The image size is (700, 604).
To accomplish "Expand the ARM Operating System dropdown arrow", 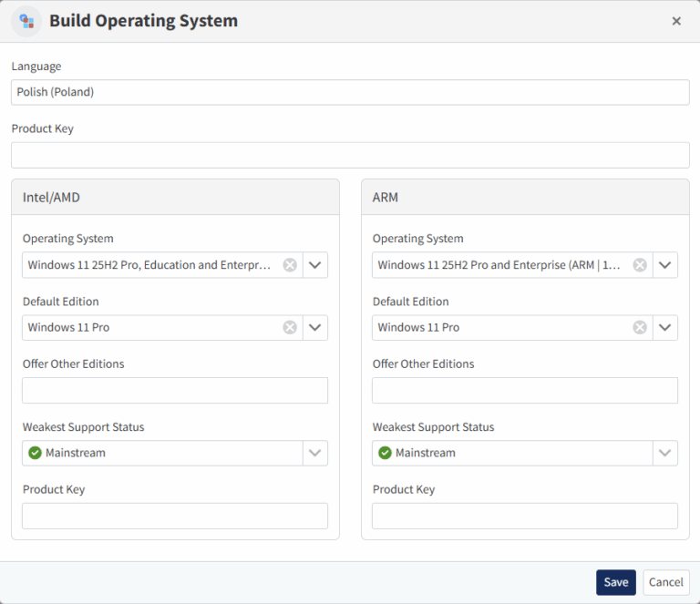I will 665,265.
